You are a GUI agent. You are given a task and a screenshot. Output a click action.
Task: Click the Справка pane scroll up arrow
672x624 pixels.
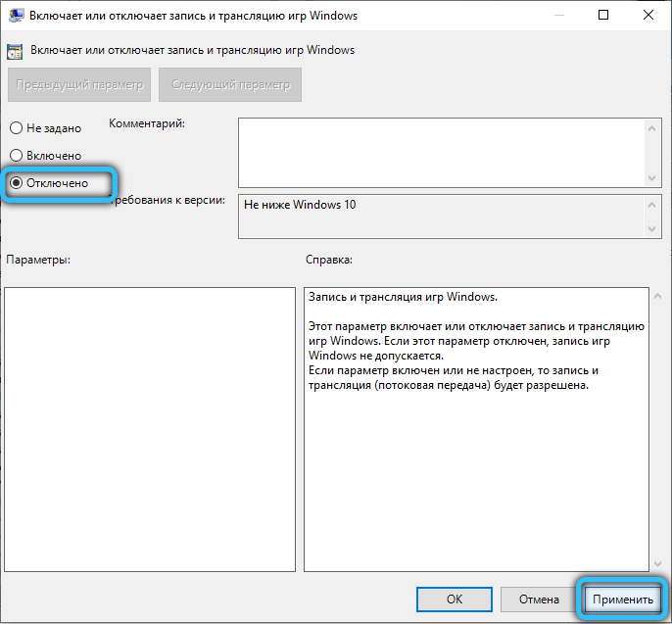pos(658,296)
